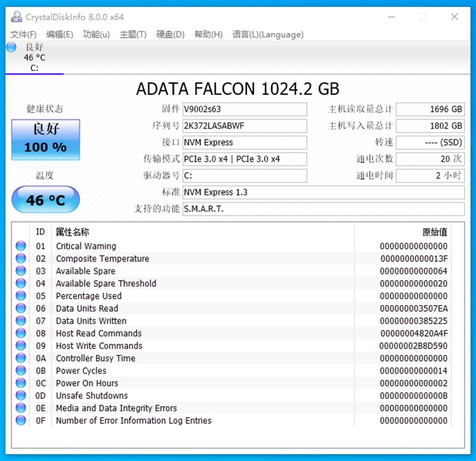The width and height of the screenshot is (476, 461).
Task: Open the 功能(u) menu
Action: (96, 35)
